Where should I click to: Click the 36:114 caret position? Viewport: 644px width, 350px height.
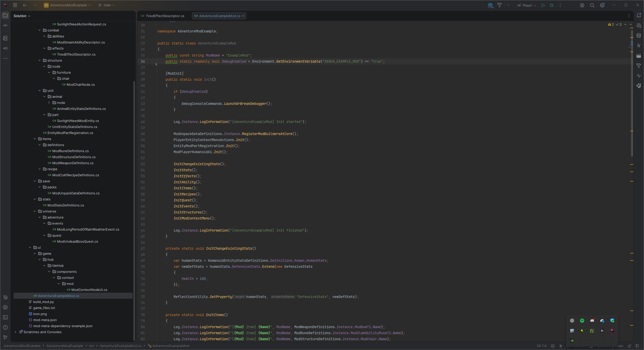click(542, 346)
